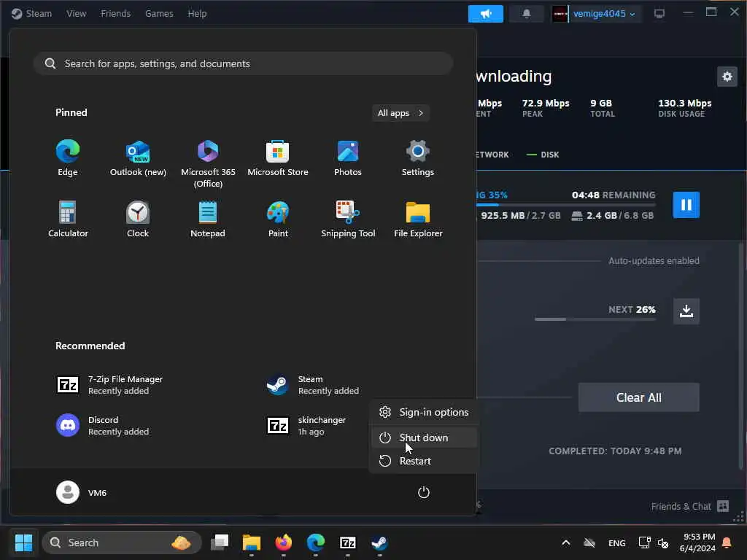Click ENG language indicator
The image size is (747, 560).
coord(617,542)
